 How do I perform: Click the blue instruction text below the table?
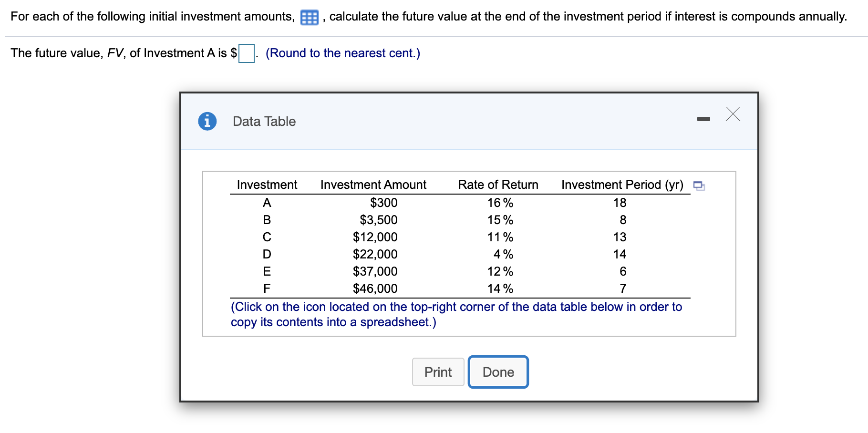point(455,314)
